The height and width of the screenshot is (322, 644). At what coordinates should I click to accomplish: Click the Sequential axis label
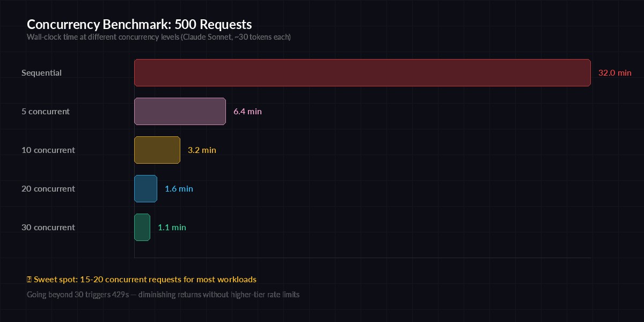point(41,72)
